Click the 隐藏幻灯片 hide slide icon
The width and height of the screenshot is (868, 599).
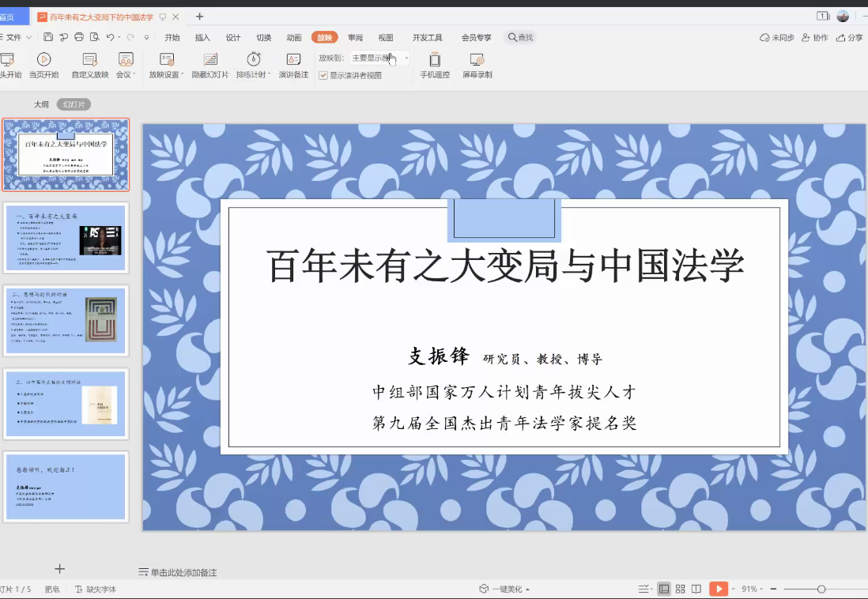(209, 58)
